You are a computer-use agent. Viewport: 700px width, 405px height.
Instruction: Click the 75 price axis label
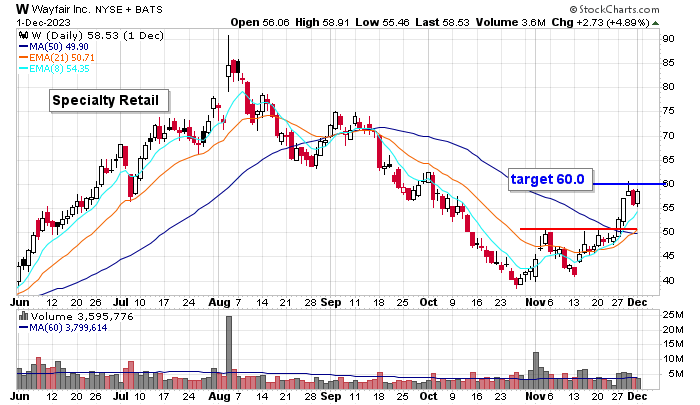point(668,111)
